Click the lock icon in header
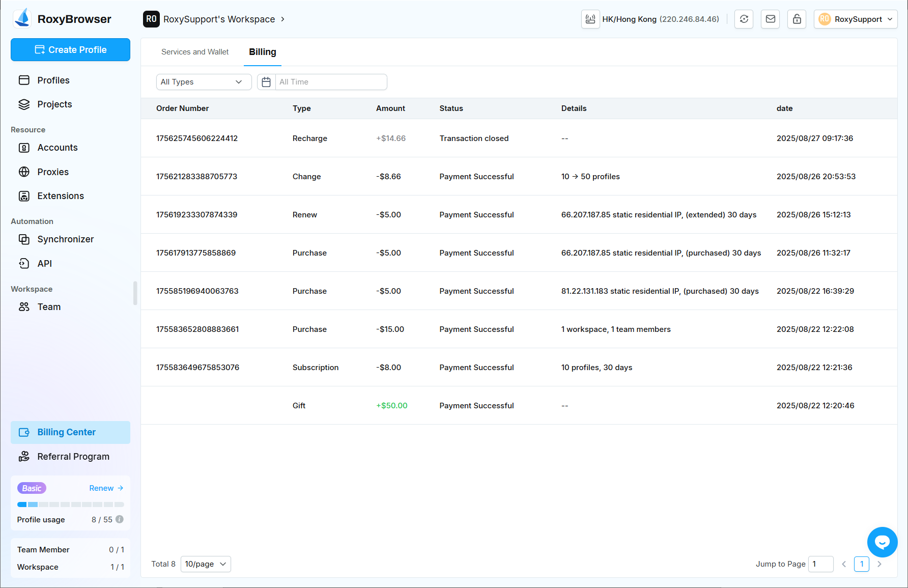The width and height of the screenshot is (908, 588). (x=797, y=19)
